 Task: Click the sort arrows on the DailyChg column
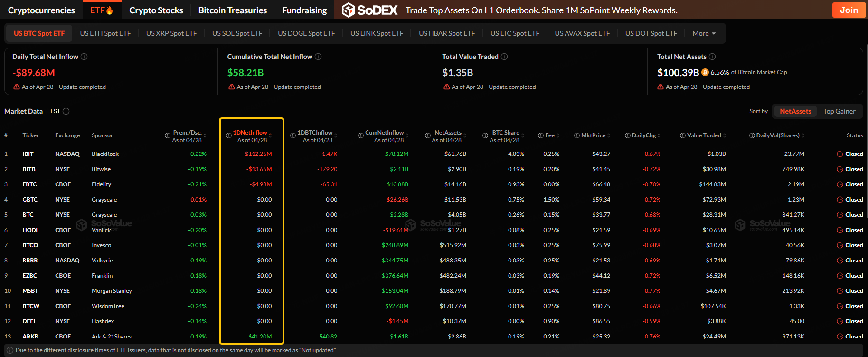tap(659, 135)
